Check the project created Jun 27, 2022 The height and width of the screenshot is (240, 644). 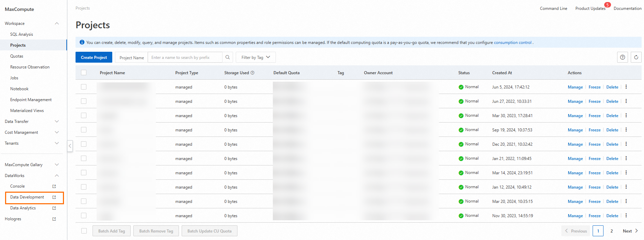84,101
